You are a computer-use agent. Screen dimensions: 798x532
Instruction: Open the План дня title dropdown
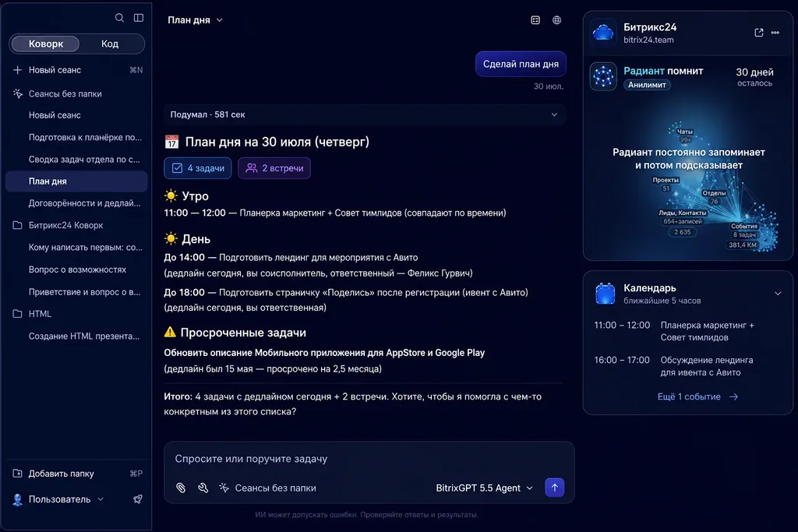point(195,19)
